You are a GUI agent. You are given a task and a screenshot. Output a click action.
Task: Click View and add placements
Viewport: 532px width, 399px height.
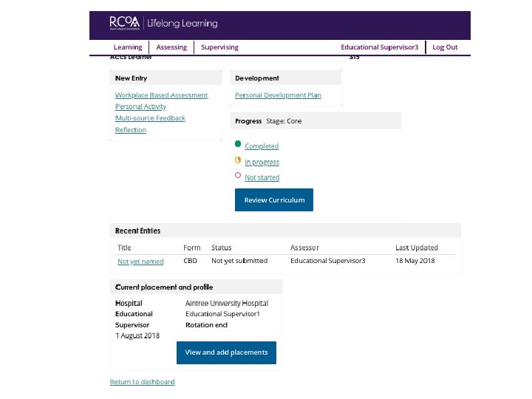coord(226,352)
